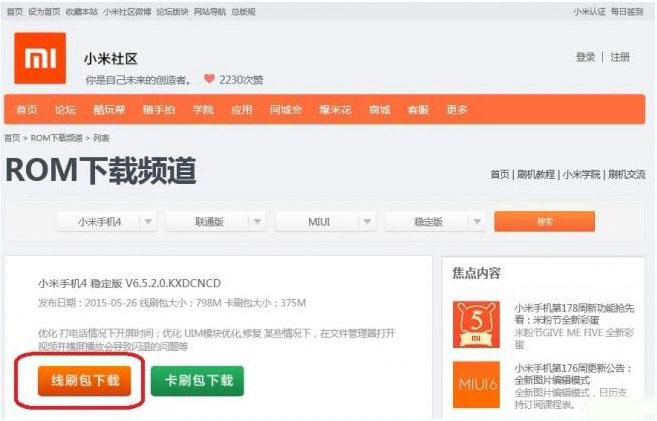This screenshot has width=657, height=421.
Task: Click the 登录 login link
Action: click(585, 57)
